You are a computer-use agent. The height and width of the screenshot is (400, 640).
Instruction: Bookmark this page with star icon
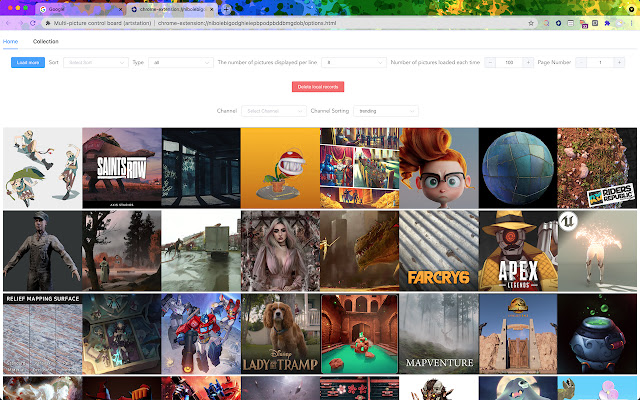point(531,23)
